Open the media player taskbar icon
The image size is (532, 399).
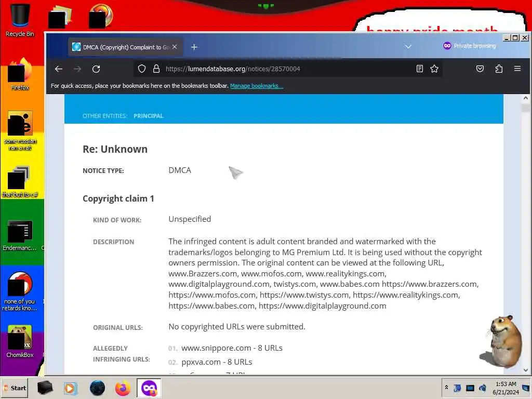coord(70,388)
